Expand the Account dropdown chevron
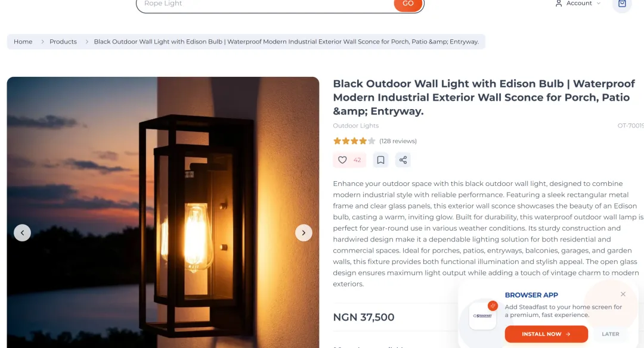Viewport: 644px width, 348px height. [599, 4]
